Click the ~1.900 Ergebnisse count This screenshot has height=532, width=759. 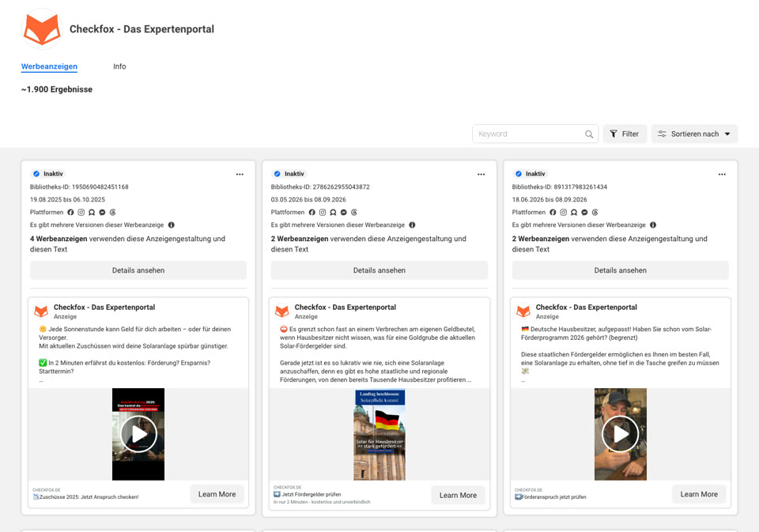(x=57, y=89)
